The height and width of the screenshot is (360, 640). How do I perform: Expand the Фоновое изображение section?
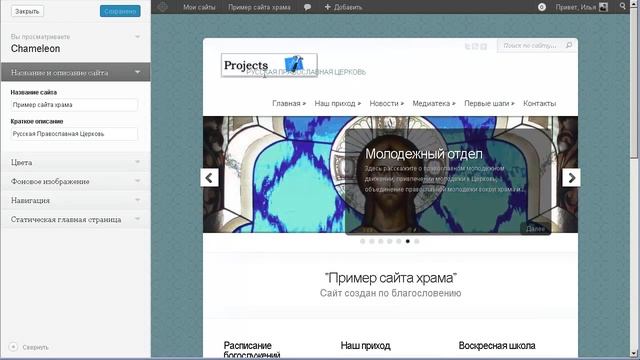point(76,181)
